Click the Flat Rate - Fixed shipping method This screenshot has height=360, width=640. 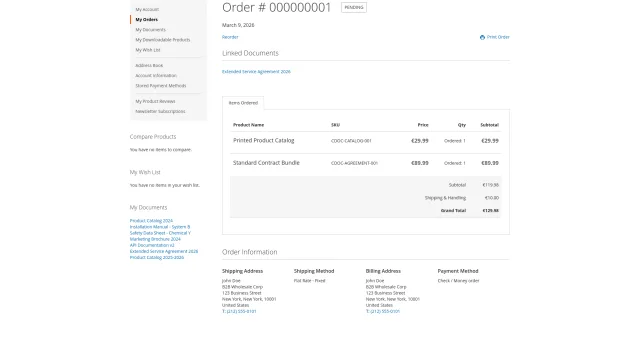coord(309,281)
